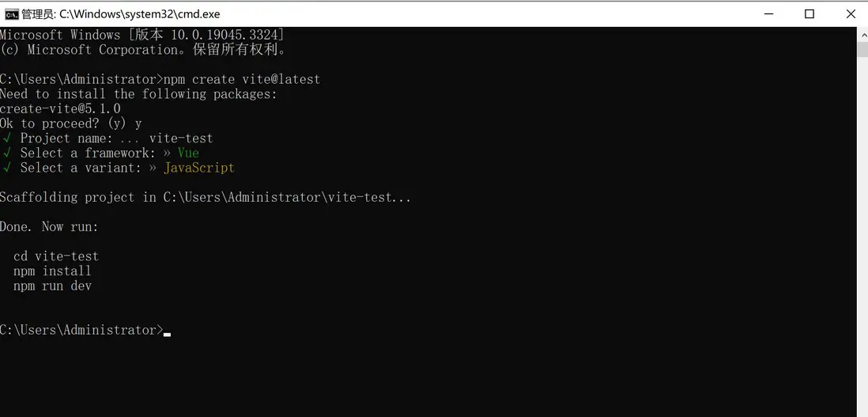Maximize the cmd.exe window
Image resolution: width=868 pixels, height=417 pixels.
coord(810,13)
